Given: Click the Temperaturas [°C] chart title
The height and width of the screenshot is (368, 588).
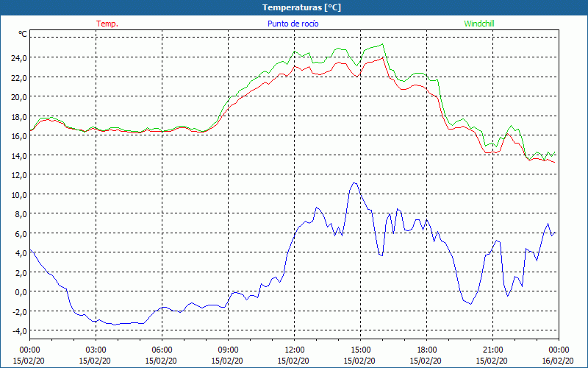Looking at the screenshot, I should 301,7.
